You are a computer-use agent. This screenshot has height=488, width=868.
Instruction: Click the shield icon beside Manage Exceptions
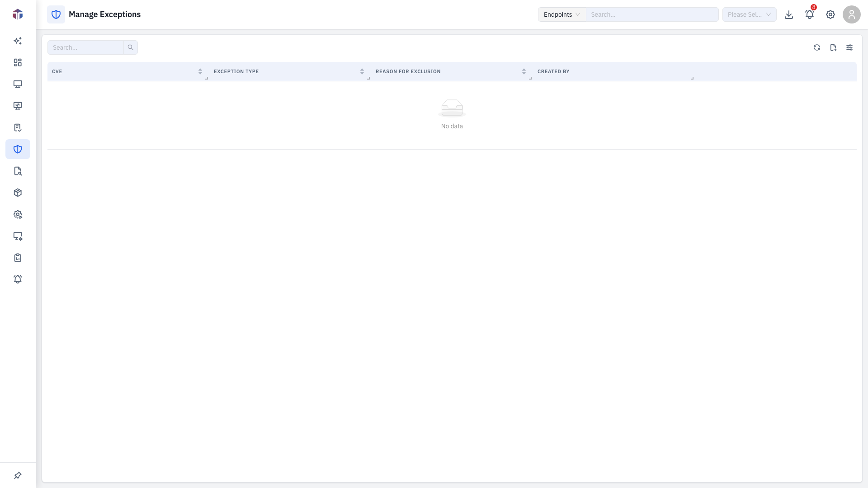coord(56,14)
